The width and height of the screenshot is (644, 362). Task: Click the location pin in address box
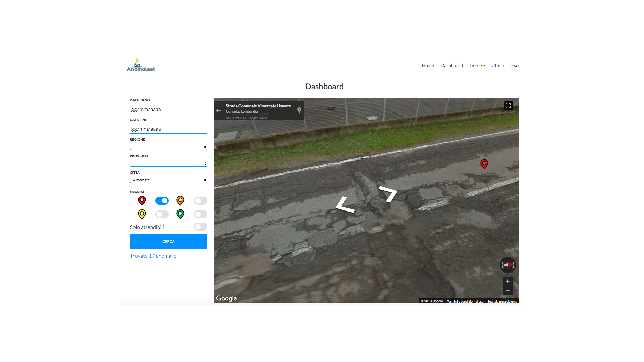coord(299,110)
